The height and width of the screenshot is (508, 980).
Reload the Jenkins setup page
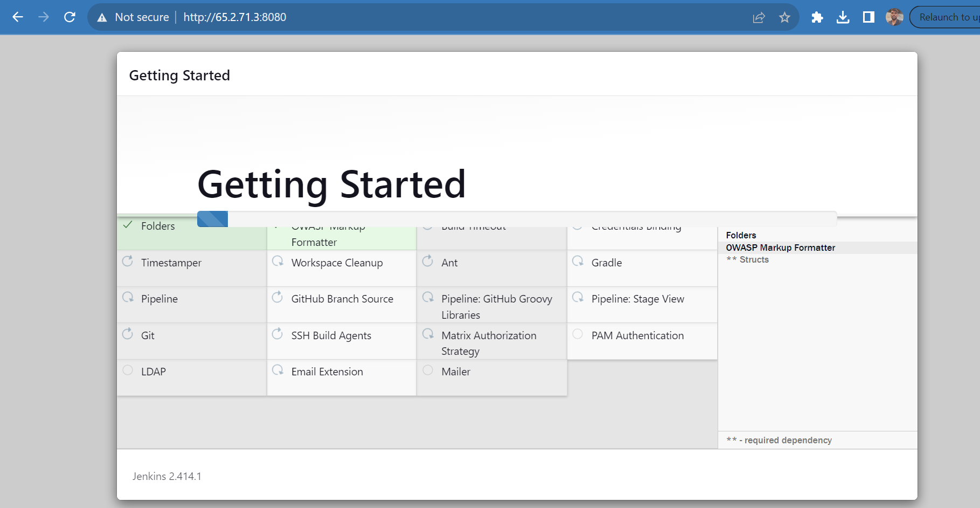pyautogui.click(x=69, y=17)
